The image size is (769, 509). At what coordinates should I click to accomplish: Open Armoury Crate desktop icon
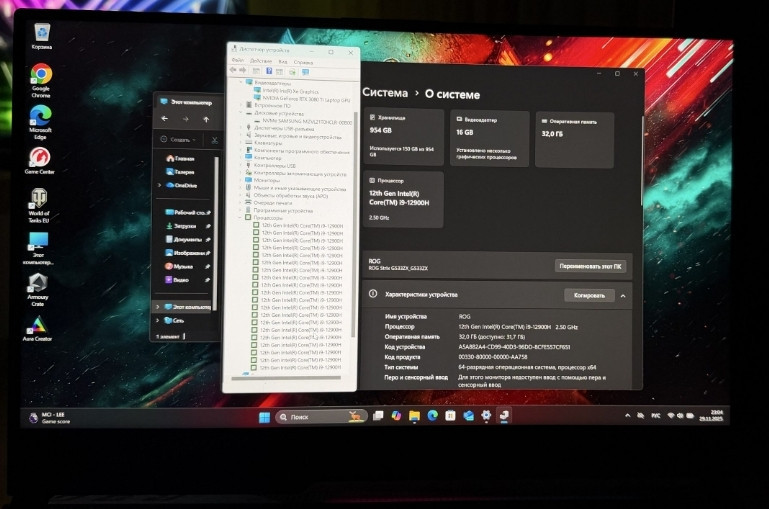[38, 284]
